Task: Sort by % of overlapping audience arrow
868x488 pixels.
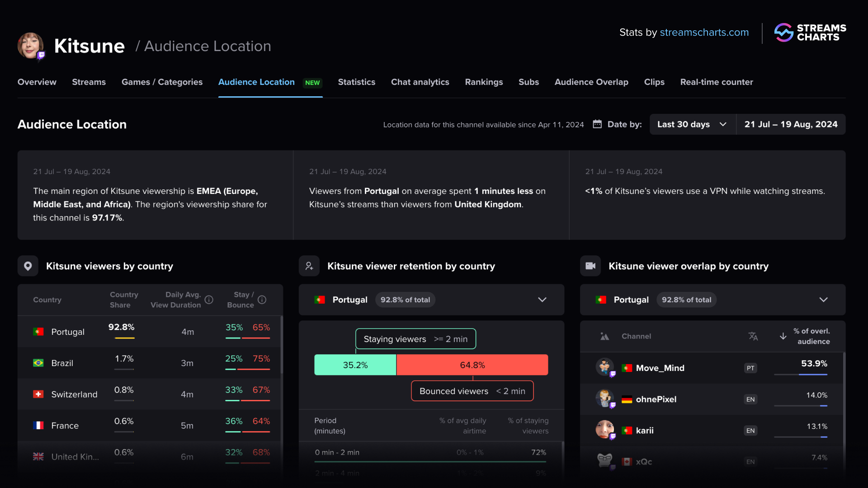Action: pos(783,336)
